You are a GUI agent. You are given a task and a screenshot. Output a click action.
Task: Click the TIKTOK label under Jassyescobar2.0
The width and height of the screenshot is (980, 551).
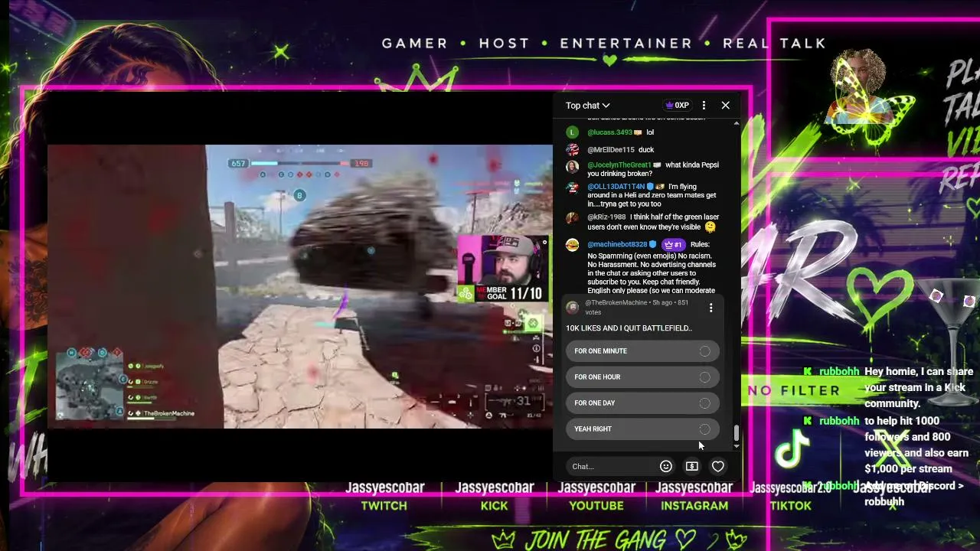791,506
